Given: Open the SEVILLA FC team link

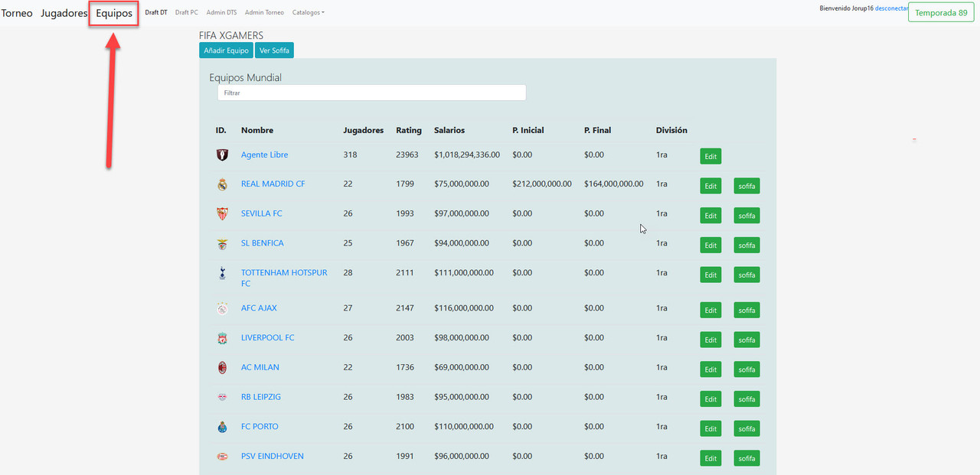Looking at the screenshot, I should point(262,213).
